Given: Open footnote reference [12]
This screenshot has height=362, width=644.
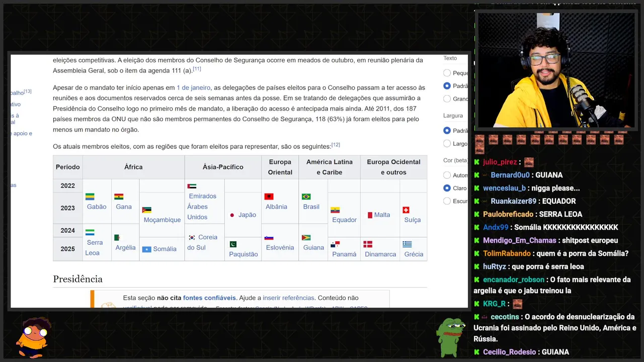Looking at the screenshot, I should pyautogui.click(x=336, y=145).
